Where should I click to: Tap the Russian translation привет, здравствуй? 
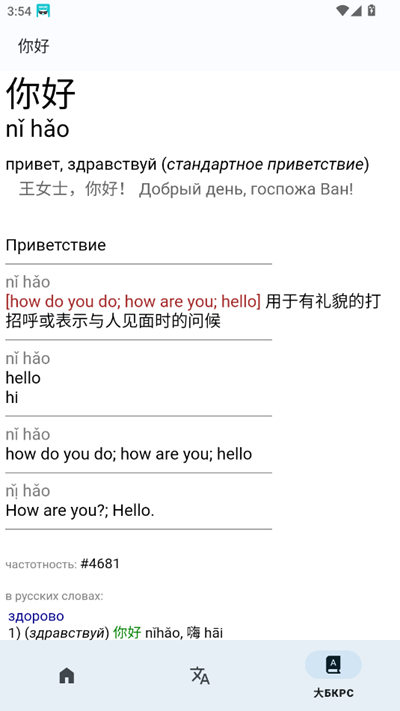pyautogui.click(x=81, y=165)
